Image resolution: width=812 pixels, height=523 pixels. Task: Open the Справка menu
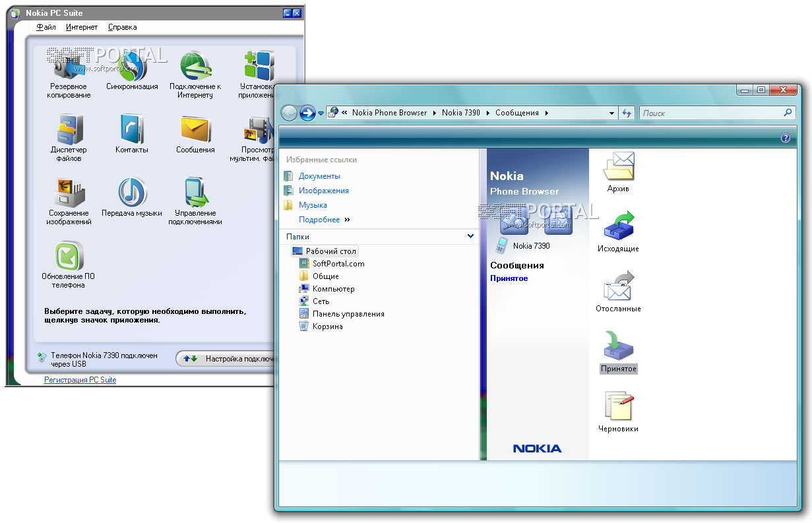(x=122, y=27)
